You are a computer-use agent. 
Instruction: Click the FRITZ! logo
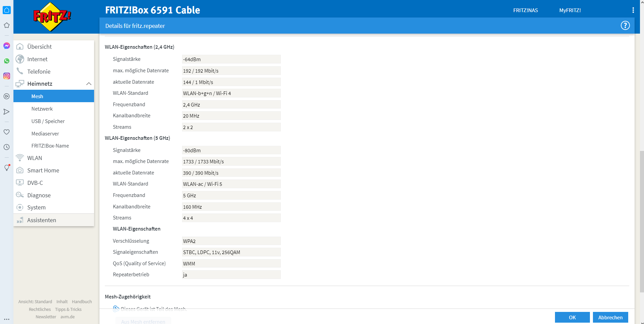pos(52,16)
